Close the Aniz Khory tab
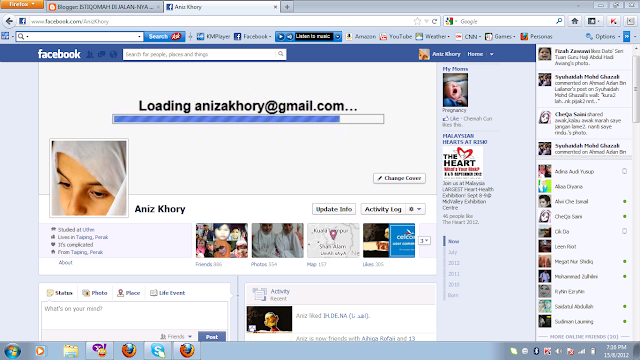640x360 pixels. pyautogui.click(x=275, y=7)
